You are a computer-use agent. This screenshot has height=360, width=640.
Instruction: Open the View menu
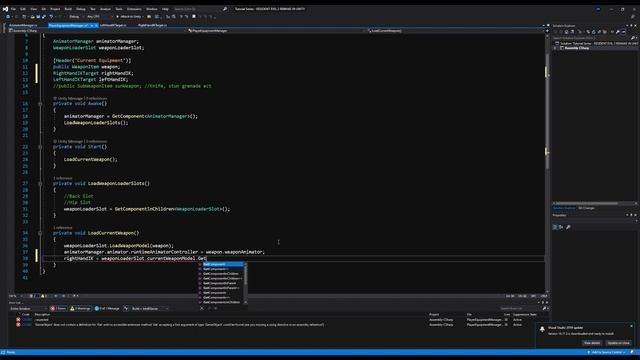33,9
